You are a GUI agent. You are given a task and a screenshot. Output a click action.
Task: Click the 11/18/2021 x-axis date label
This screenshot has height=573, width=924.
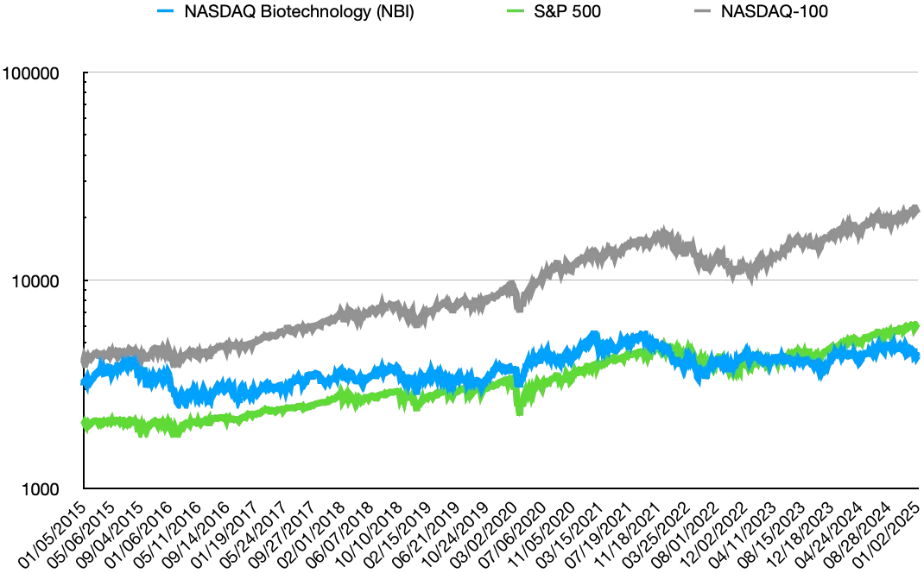tap(628, 535)
